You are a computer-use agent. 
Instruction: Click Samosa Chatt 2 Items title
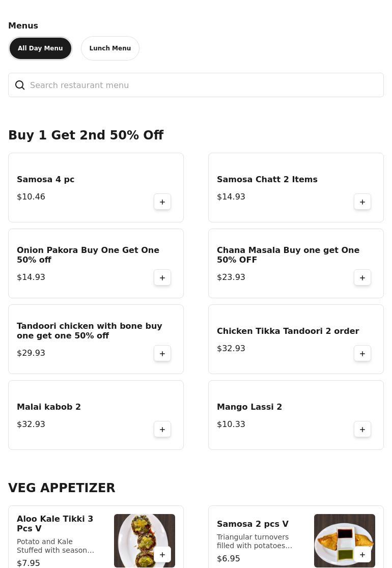click(x=267, y=180)
